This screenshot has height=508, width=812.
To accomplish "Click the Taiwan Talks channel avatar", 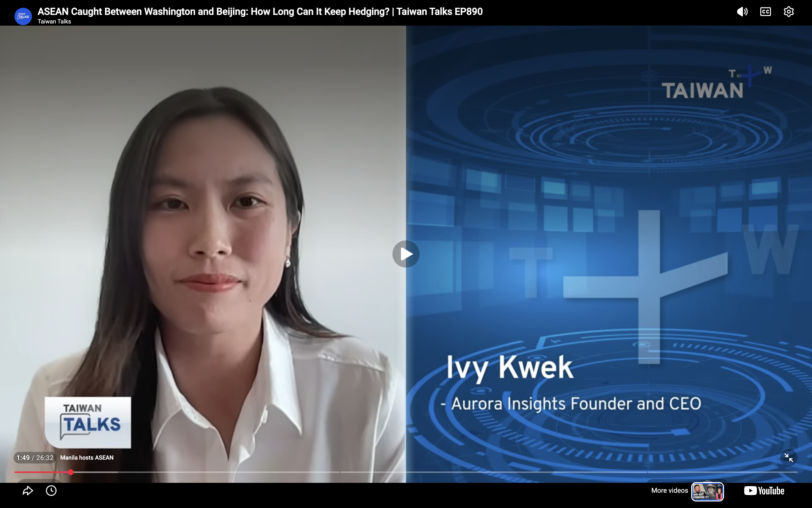I will coord(23,16).
